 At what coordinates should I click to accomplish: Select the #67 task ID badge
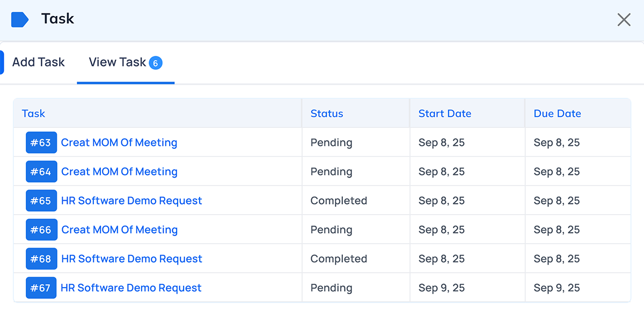[x=41, y=288]
